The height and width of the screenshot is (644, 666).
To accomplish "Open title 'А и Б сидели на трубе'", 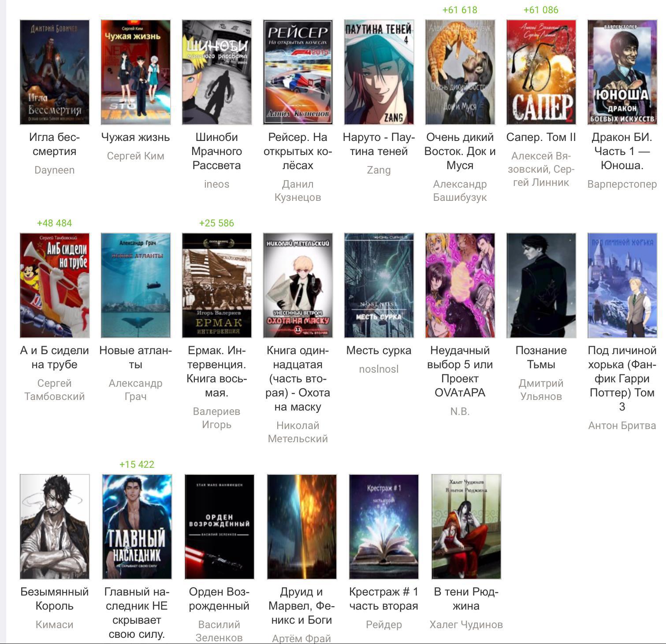I will (x=55, y=357).
